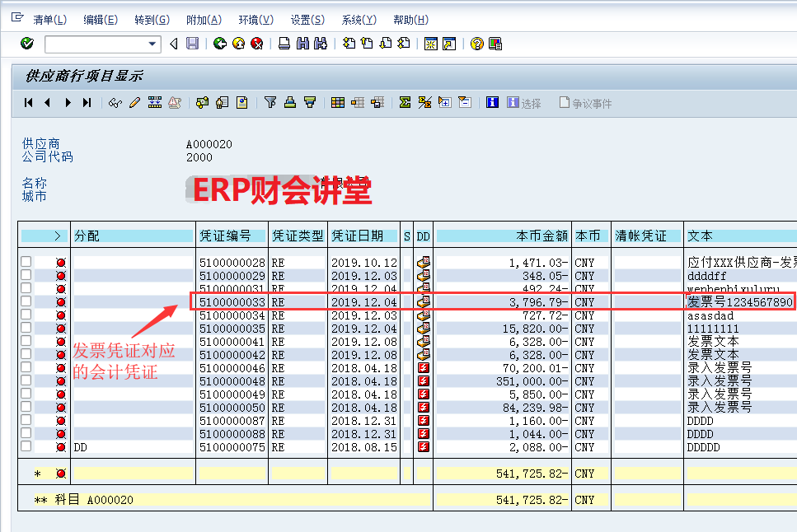Open the 设置(S) menu
Viewport: 797px width, 532px height.
point(307,20)
